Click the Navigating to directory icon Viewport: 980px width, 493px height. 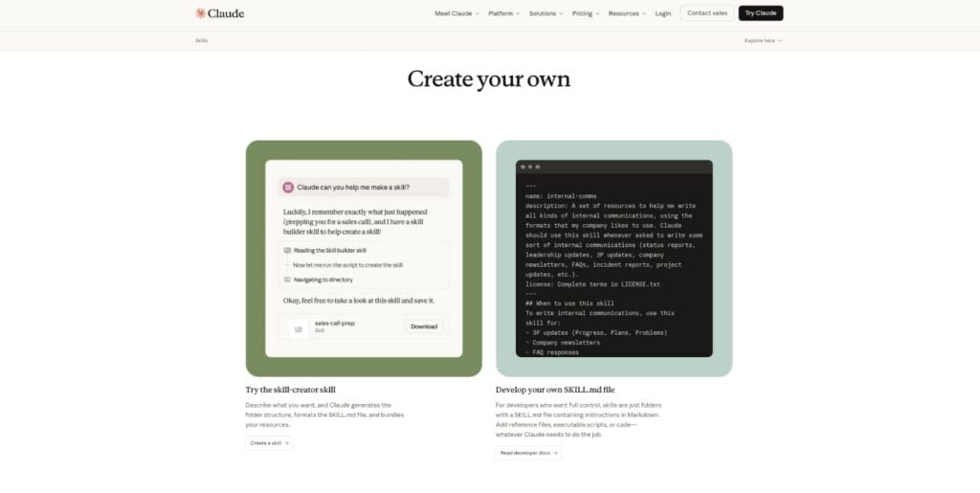coord(287,280)
